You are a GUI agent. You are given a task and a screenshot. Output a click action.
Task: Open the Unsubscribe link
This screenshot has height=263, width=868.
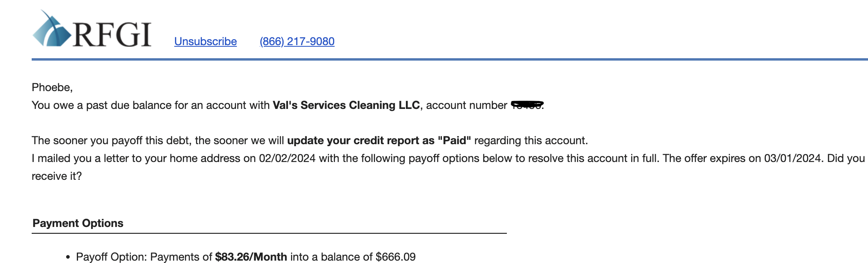coord(206,41)
